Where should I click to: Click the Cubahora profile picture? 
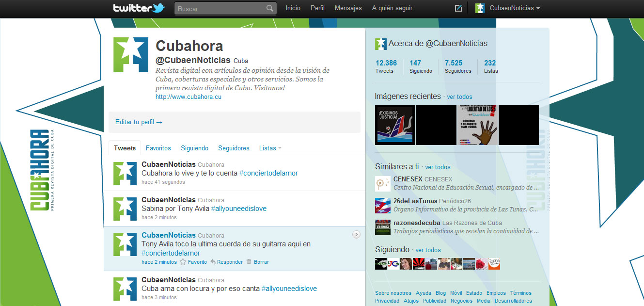130,54
